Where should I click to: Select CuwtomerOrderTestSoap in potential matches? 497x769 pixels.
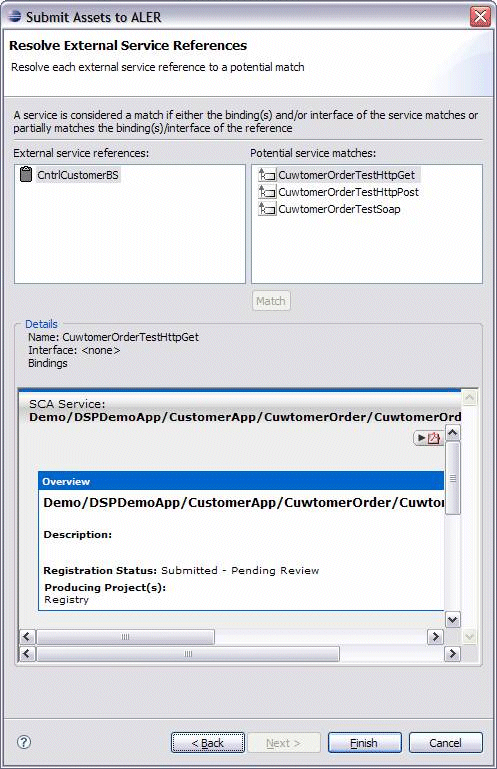(x=339, y=209)
